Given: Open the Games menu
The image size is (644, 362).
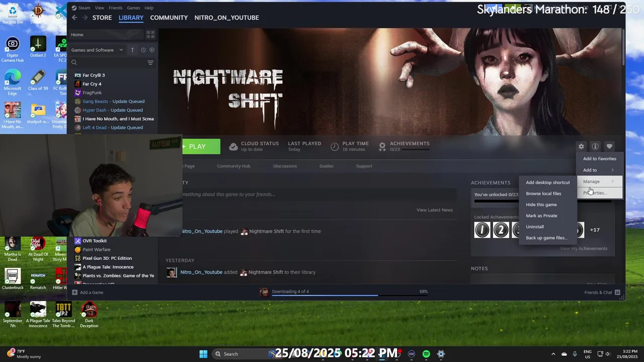Looking at the screenshot, I should [x=133, y=8].
